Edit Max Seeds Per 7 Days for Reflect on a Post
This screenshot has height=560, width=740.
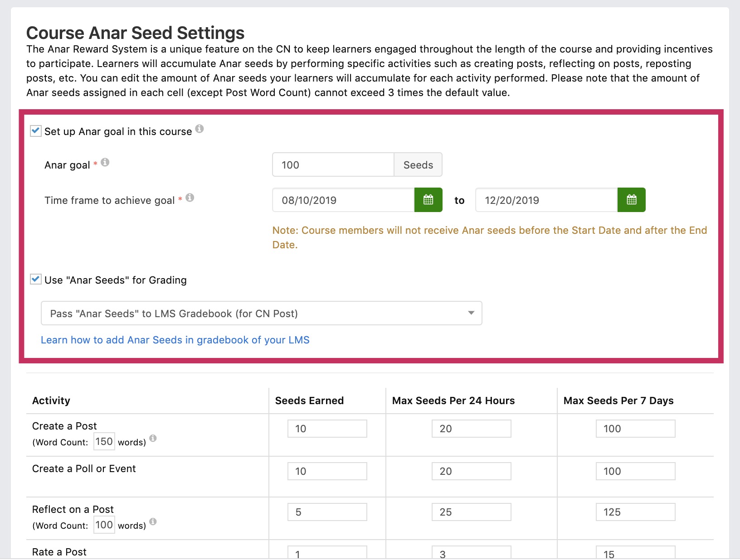(636, 512)
